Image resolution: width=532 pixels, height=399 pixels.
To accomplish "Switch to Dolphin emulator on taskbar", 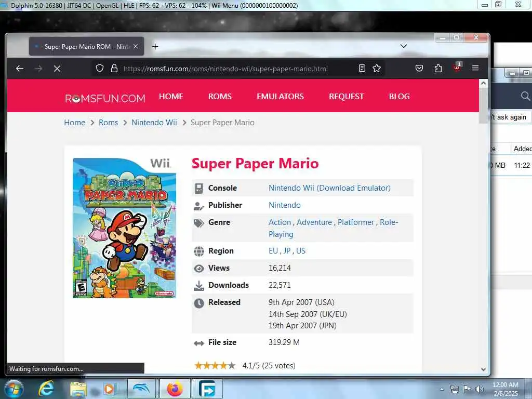I will click(141, 389).
